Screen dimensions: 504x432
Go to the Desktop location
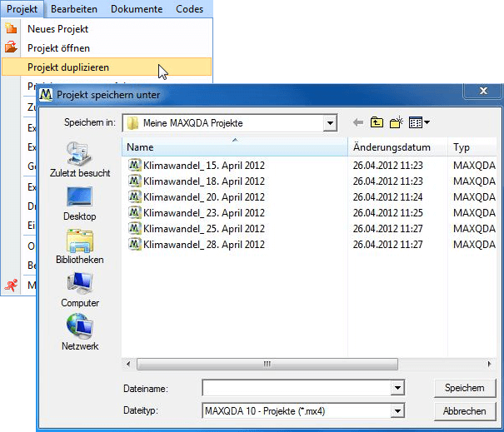point(80,204)
